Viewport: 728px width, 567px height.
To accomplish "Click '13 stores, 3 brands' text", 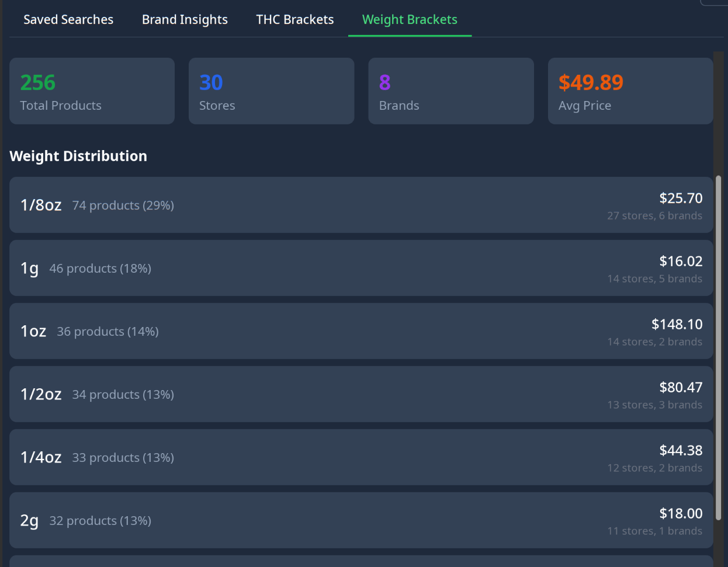I will point(655,405).
